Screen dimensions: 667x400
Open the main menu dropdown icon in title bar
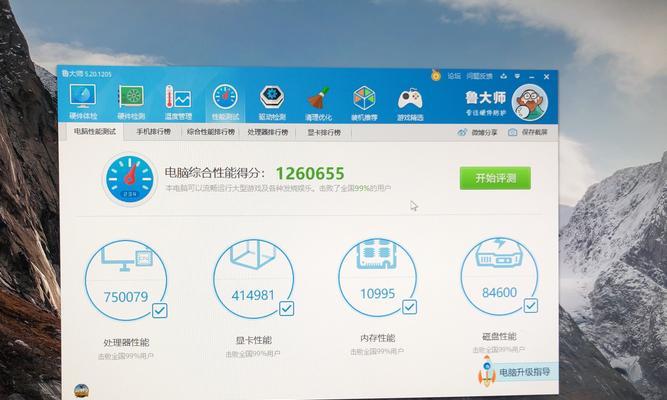517,76
